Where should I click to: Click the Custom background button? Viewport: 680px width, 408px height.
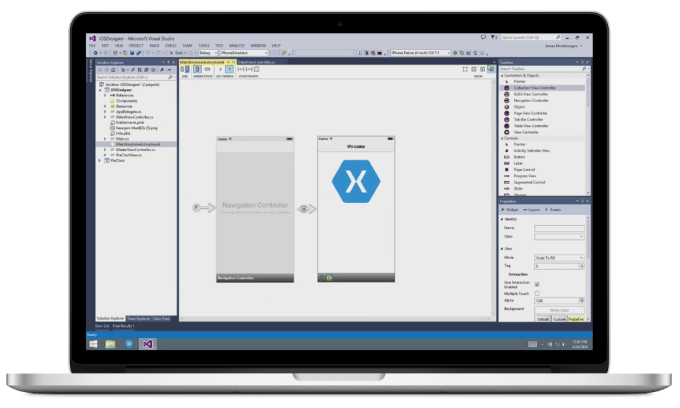pyautogui.click(x=559, y=319)
